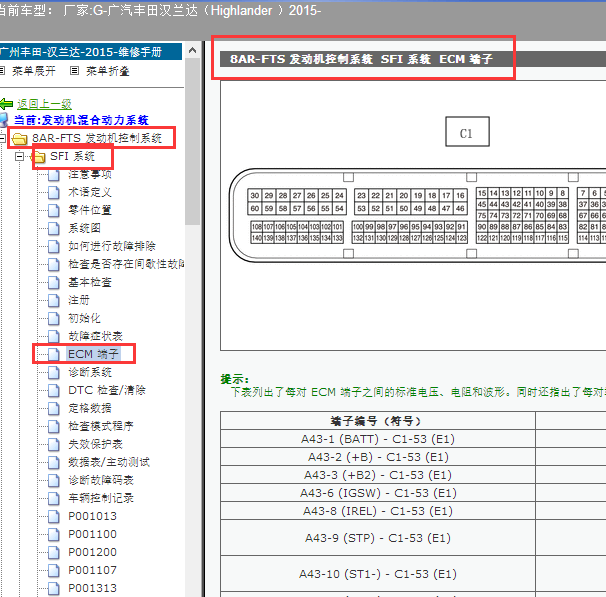Click the A43-6 (IGSW) - C1-53 (E1) cell

[378, 493]
